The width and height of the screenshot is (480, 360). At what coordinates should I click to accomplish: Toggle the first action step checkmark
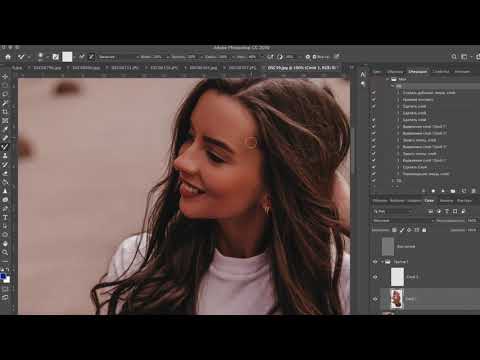374,93
